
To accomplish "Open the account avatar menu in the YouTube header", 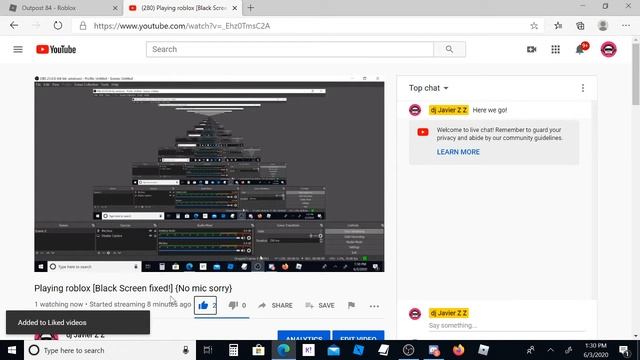I will click(x=608, y=49).
